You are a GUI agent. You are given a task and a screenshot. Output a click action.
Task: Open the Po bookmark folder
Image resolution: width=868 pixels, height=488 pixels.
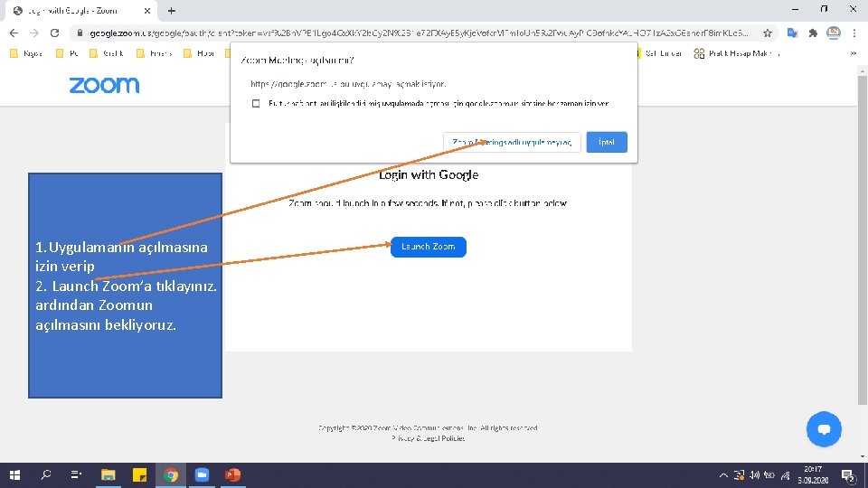(68, 53)
